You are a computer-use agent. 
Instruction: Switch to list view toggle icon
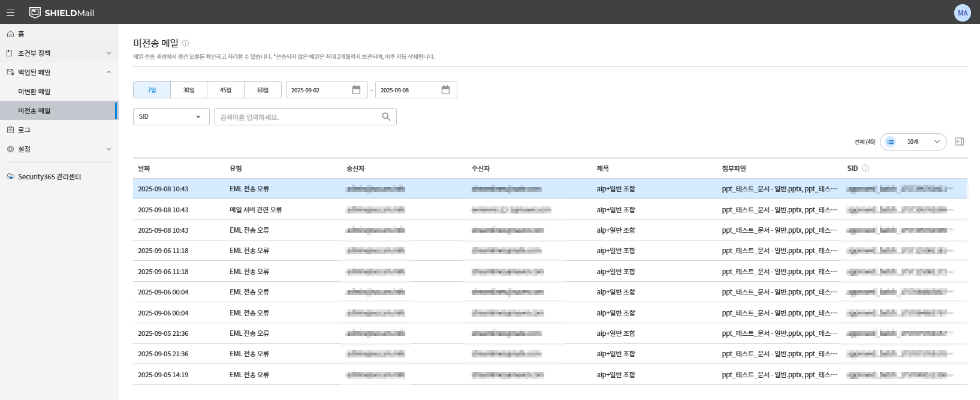(x=891, y=142)
